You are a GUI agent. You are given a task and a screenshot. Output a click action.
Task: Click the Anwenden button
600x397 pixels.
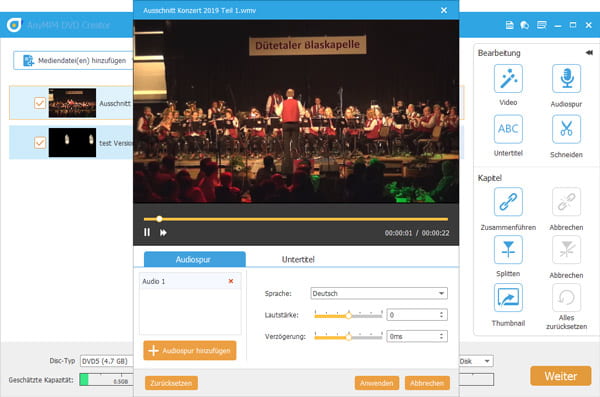pyautogui.click(x=377, y=383)
